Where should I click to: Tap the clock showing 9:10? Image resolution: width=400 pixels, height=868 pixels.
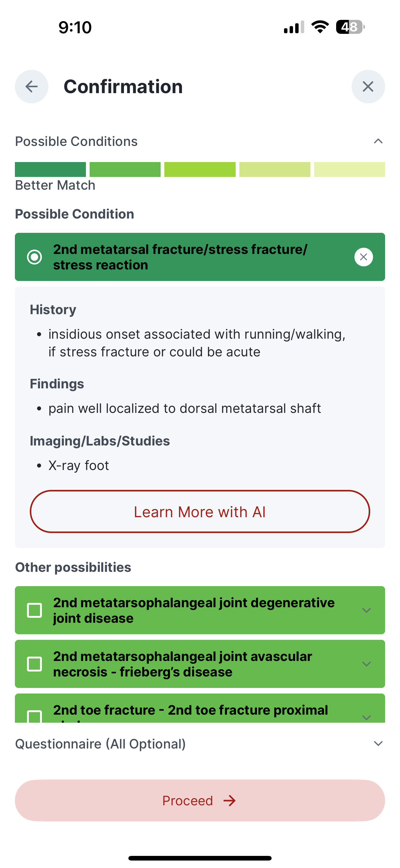click(x=76, y=28)
